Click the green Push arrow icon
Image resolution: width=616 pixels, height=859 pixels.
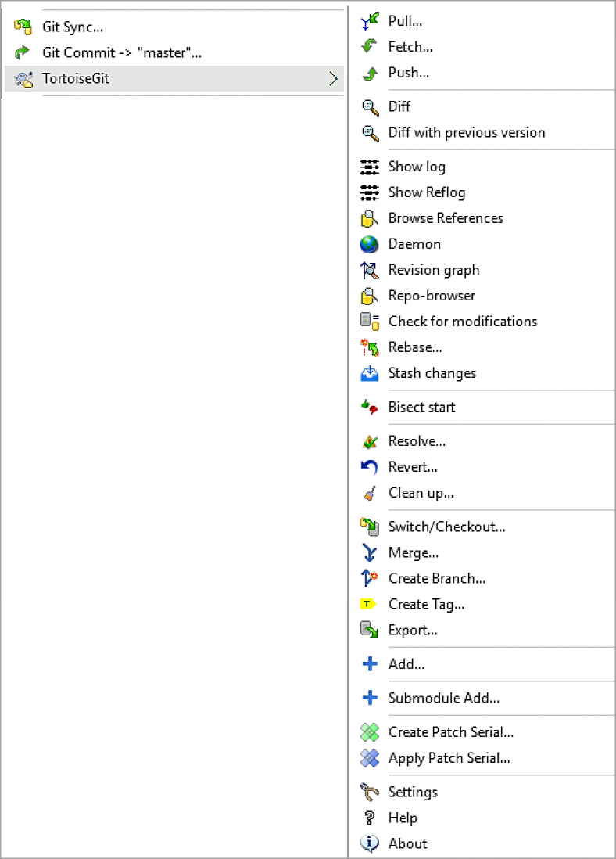coord(370,73)
